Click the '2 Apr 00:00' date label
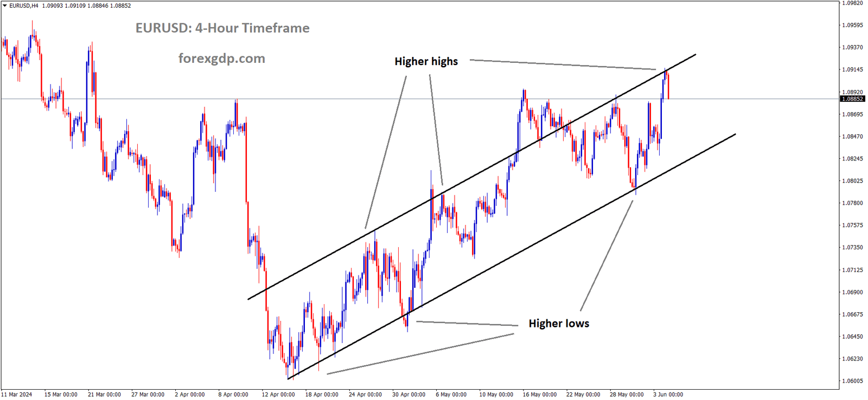868x400 pixels. 190,395
